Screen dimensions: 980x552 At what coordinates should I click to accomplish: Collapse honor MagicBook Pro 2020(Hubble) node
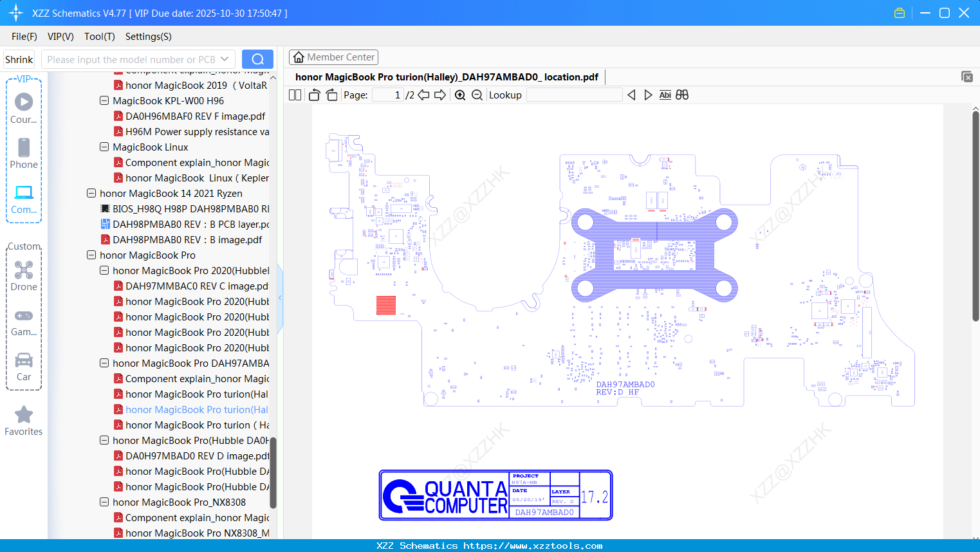[104, 270]
